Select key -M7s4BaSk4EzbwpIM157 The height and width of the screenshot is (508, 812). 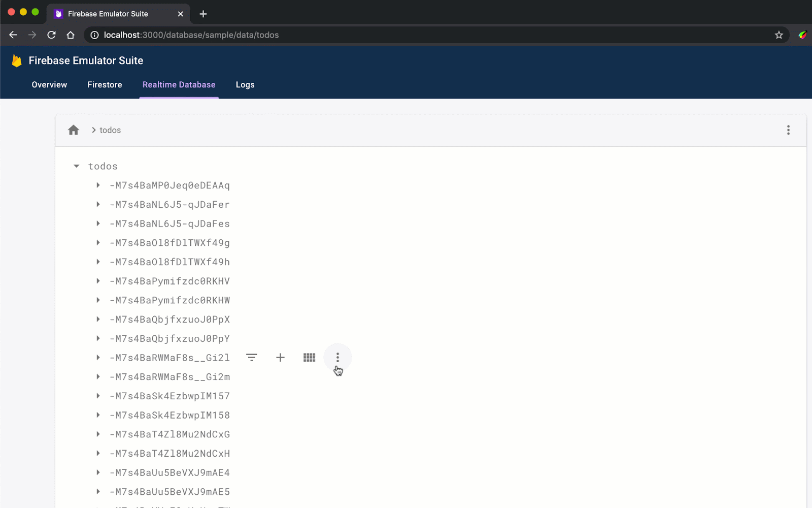tap(170, 396)
